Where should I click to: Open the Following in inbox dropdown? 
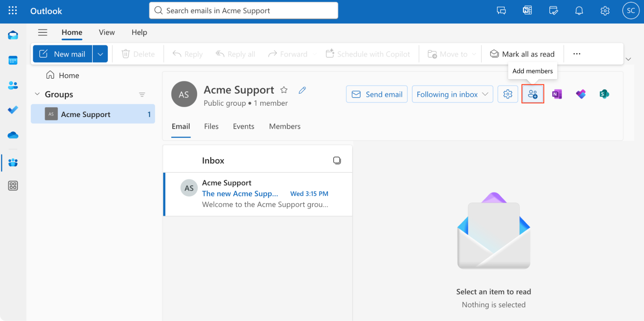pyautogui.click(x=453, y=94)
